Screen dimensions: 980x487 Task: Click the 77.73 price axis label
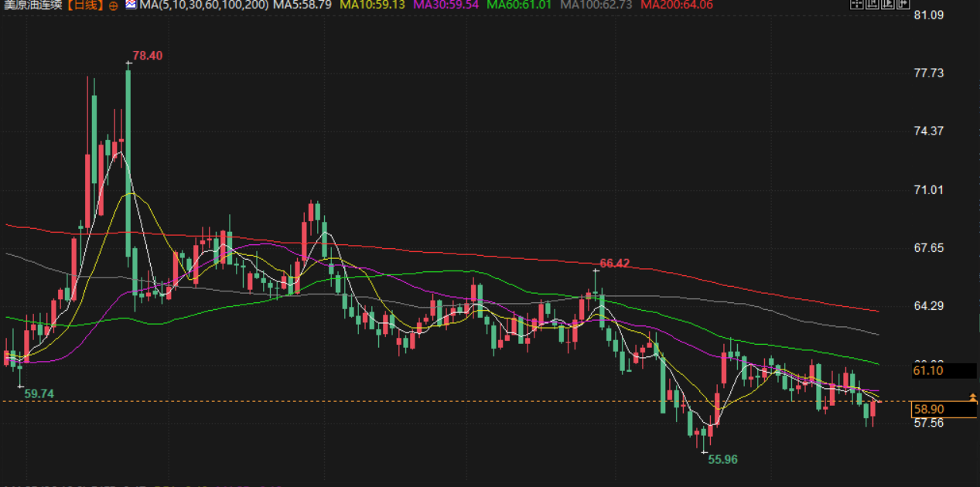(x=929, y=73)
